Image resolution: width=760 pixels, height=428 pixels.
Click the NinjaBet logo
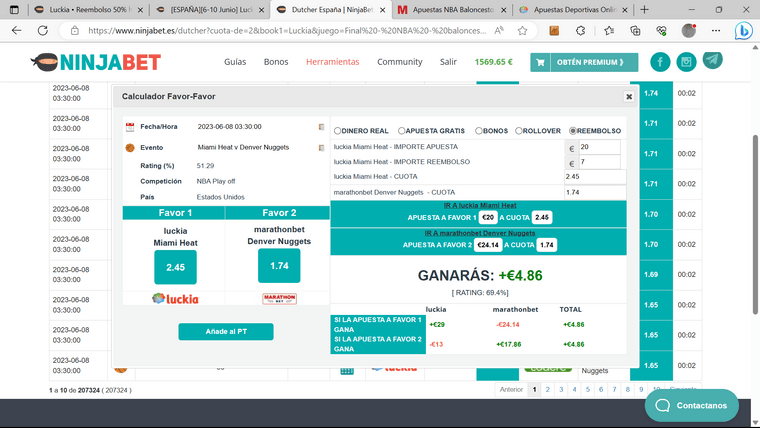[96, 62]
